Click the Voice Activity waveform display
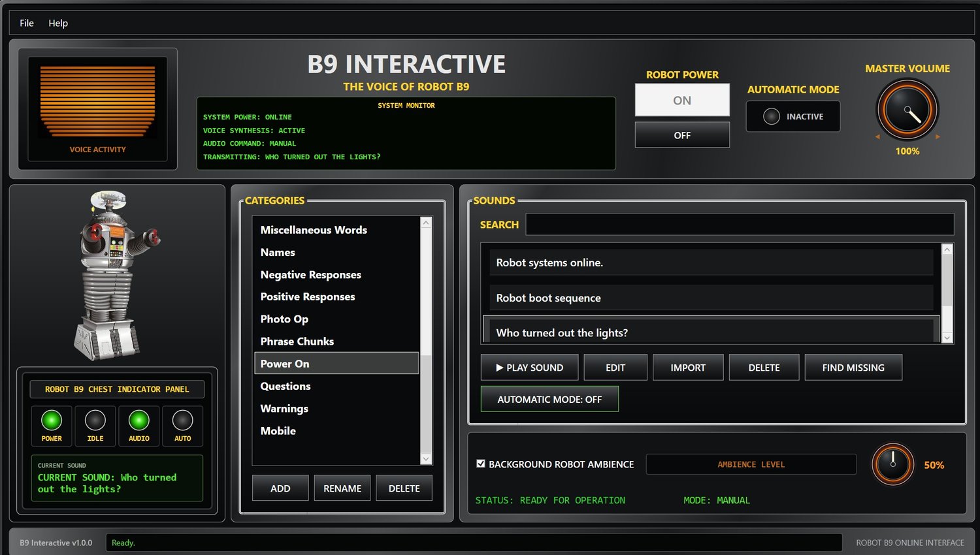The image size is (980, 555). pos(97,101)
